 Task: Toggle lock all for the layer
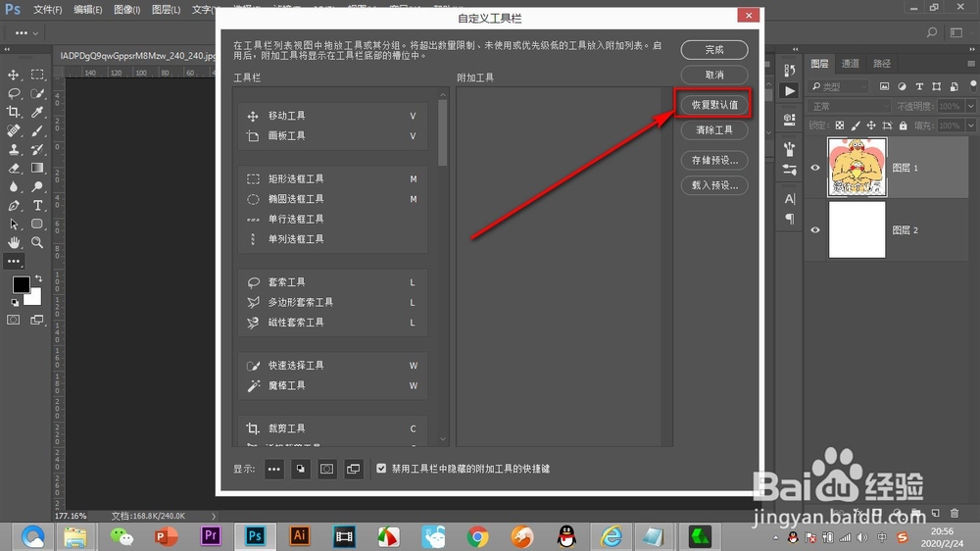(x=904, y=125)
